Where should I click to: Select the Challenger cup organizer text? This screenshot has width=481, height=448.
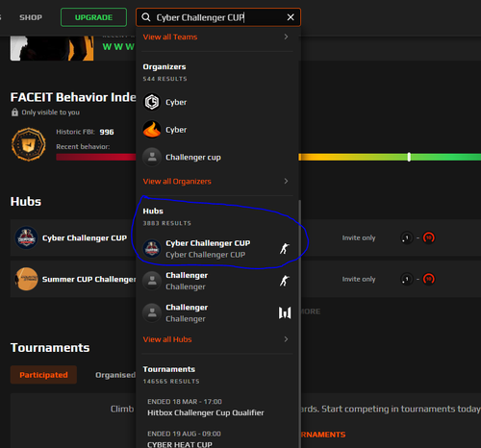(x=193, y=158)
